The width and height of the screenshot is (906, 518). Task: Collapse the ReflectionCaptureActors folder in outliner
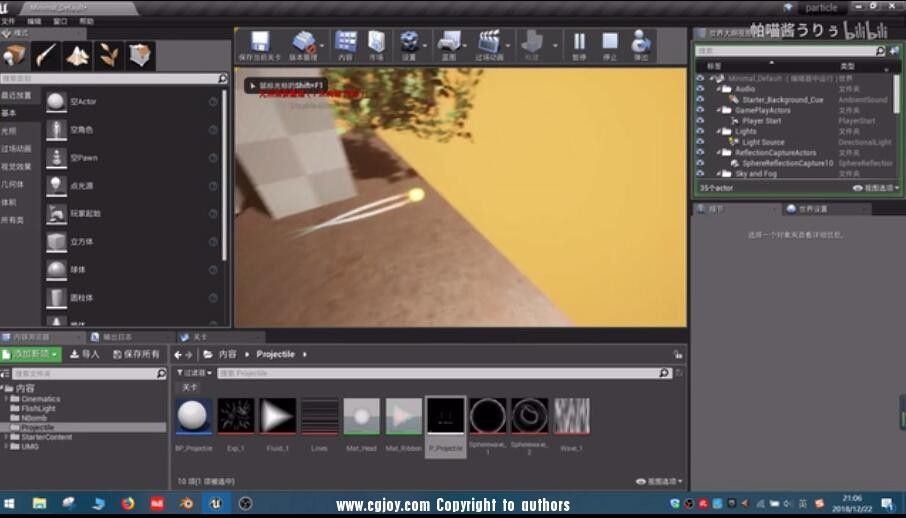click(x=719, y=153)
